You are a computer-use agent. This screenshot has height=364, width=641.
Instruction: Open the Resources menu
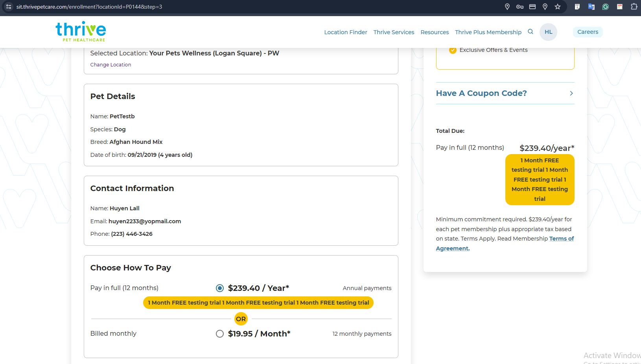(x=435, y=32)
